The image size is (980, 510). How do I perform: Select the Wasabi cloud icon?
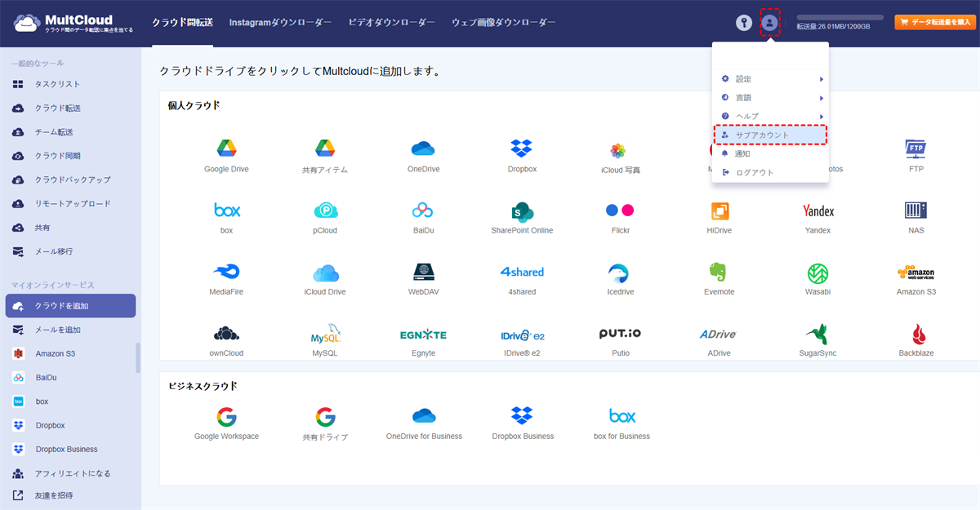[817, 273]
